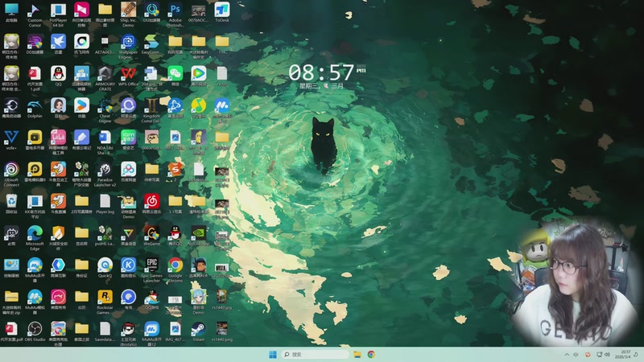The height and width of the screenshot is (362, 644).
Task: Launch OBS Studio
Action: [x=35, y=332]
